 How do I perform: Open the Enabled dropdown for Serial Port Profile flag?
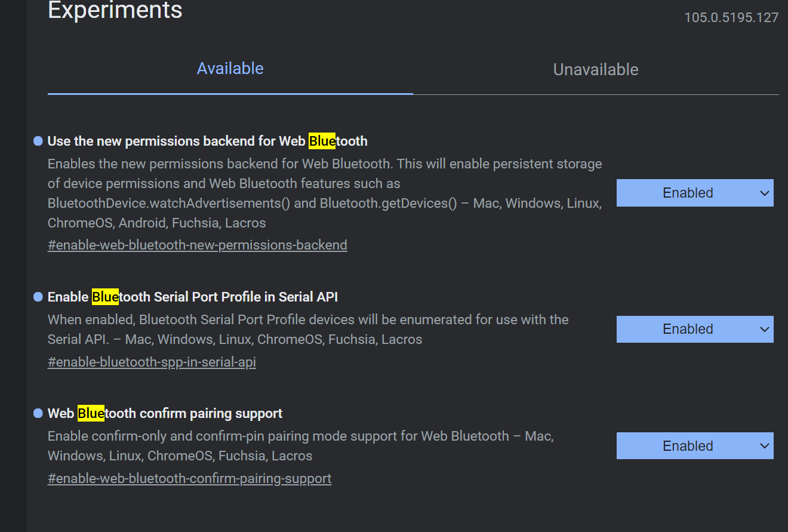694,329
